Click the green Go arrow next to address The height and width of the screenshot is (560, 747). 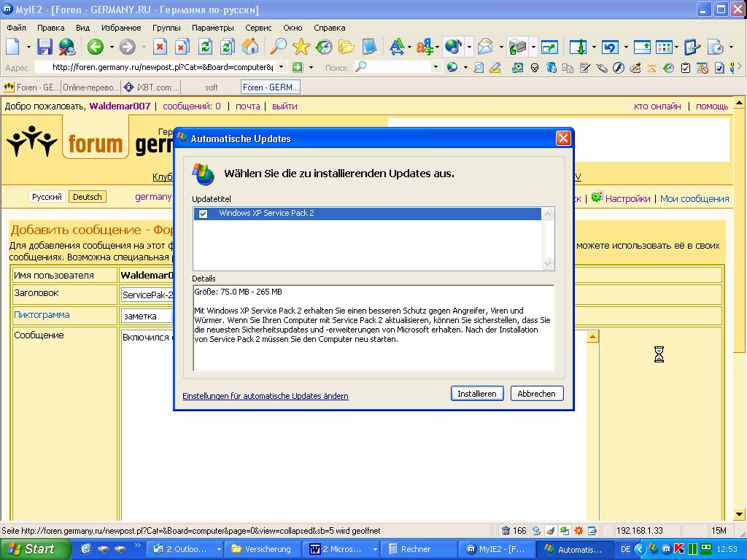(x=298, y=67)
